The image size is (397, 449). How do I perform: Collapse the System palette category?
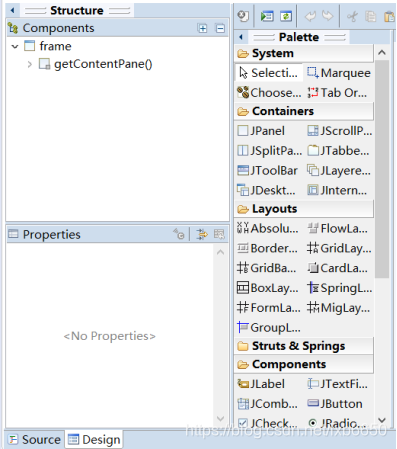[304, 53]
